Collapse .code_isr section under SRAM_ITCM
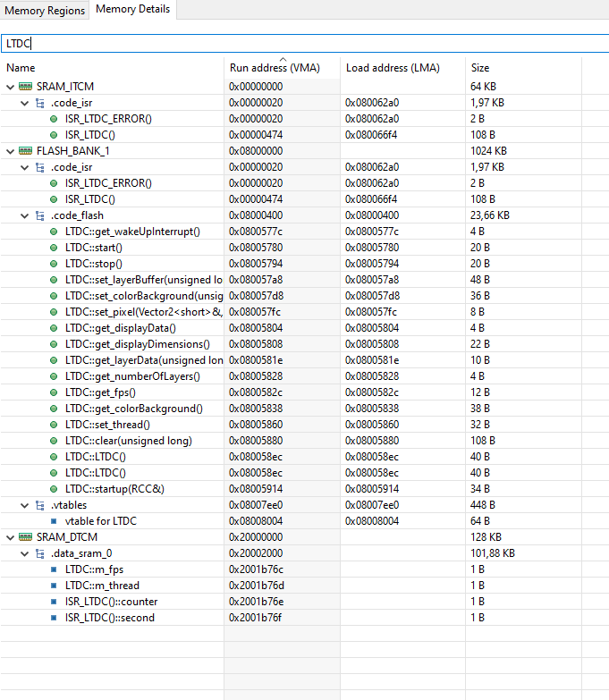 pyautogui.click(x=25, y=103)
